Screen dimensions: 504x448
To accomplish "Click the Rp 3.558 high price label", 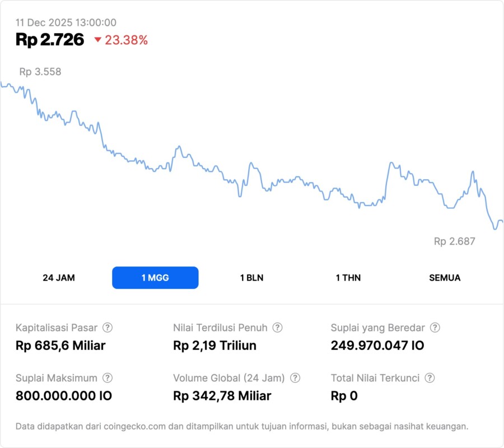I will pos(40,72).
